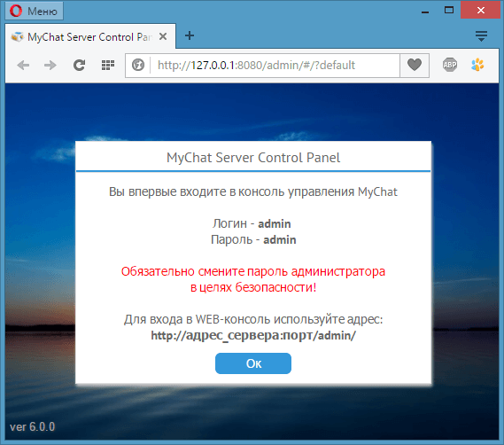Image resolution: width=504 pixels, height=445 pixels.
Task: Click the site info globe badge
Action: (138, 65)
